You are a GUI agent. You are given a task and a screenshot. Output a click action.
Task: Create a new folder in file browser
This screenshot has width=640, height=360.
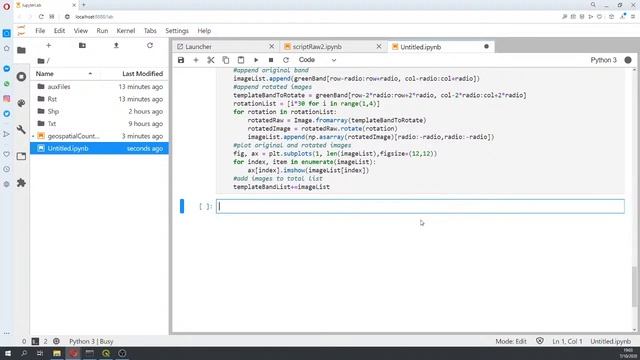[82, 45]
